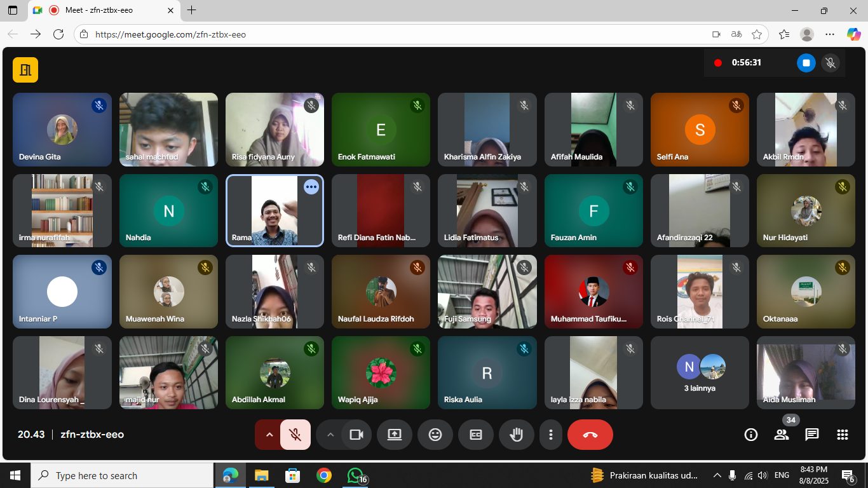This screenshot has width=868, height=488.
Task: Unmute the microphone in bottom toolbar
Action: [295, 435]
